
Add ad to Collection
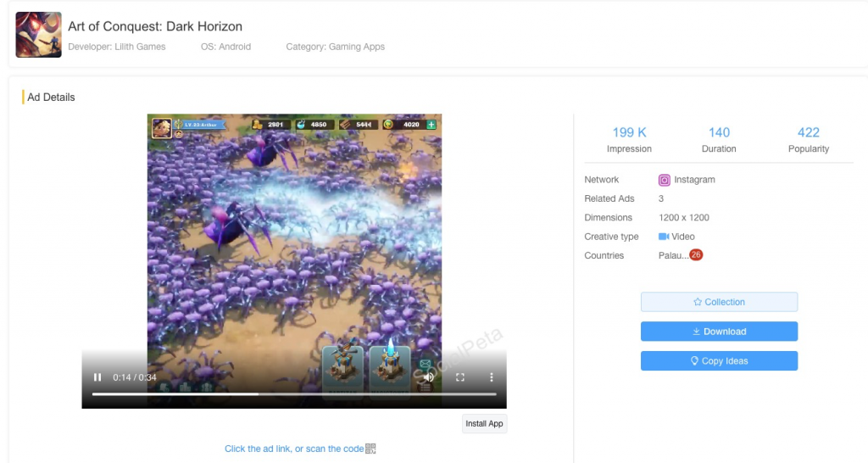(x=719, y=302)
